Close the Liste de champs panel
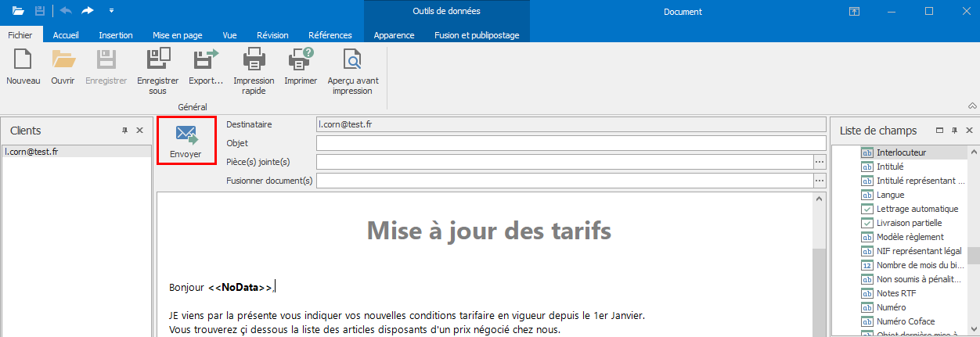The image size is (980, 337). click(x=969, y=131)
